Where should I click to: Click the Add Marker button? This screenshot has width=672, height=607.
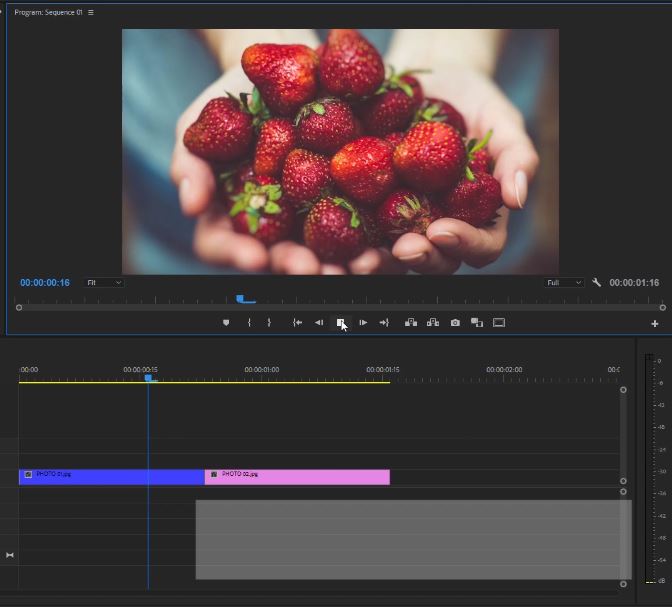coord(226,323)
